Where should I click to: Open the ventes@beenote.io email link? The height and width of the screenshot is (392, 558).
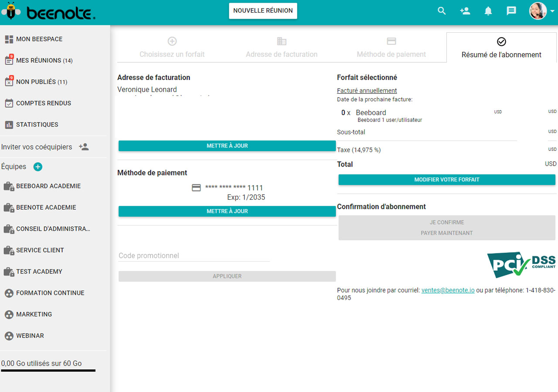tap(448, 290)
